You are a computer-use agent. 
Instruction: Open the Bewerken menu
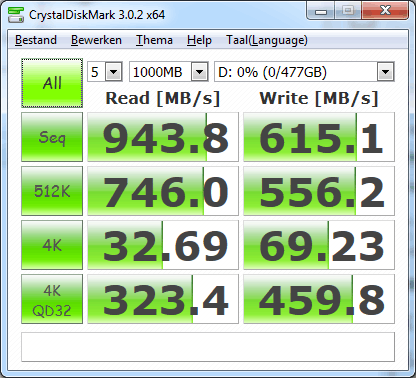tap(96, 40)
